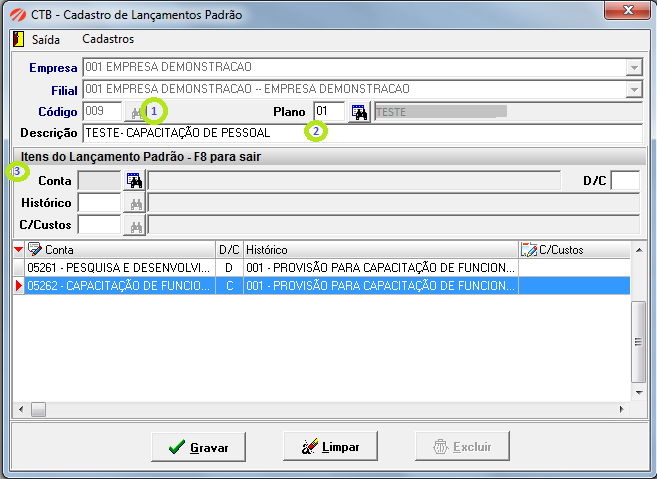This screenshot has height=479, width=657.
Task: Open the Conta search binoculars icon
Action: [x=135, y=181]
